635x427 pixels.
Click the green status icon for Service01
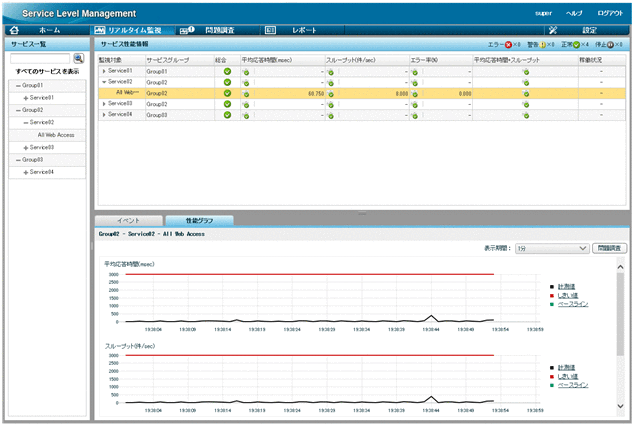(x=227, y=72)
